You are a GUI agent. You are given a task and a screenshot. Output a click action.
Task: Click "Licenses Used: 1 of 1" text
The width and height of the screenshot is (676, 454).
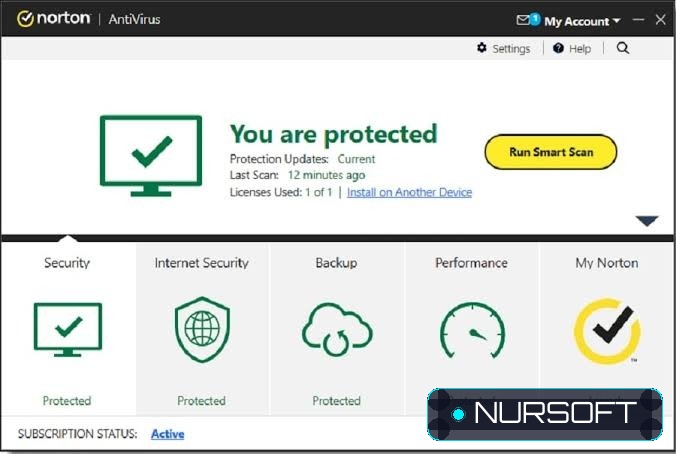[281, 192]
